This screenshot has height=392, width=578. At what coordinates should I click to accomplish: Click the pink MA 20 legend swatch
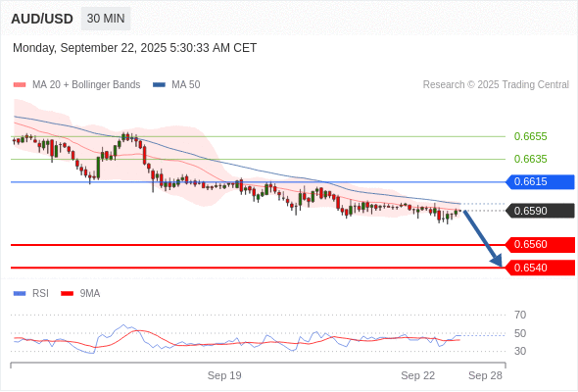point(20,85)
